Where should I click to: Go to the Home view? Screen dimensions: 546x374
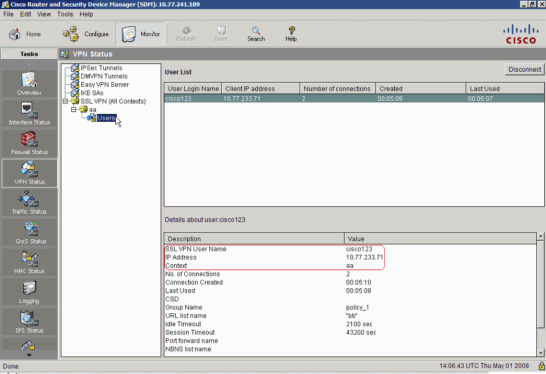pyautogui.click(x=25, y=34)
